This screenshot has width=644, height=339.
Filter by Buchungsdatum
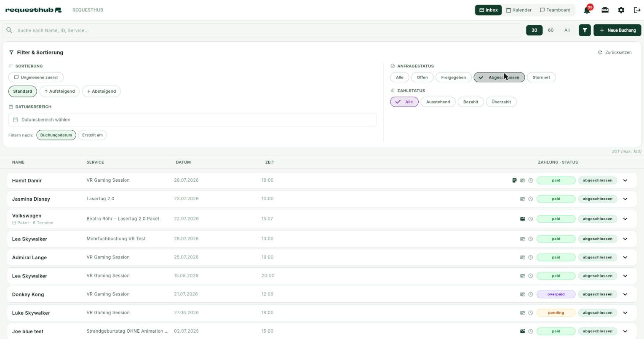tap(56, 135)
